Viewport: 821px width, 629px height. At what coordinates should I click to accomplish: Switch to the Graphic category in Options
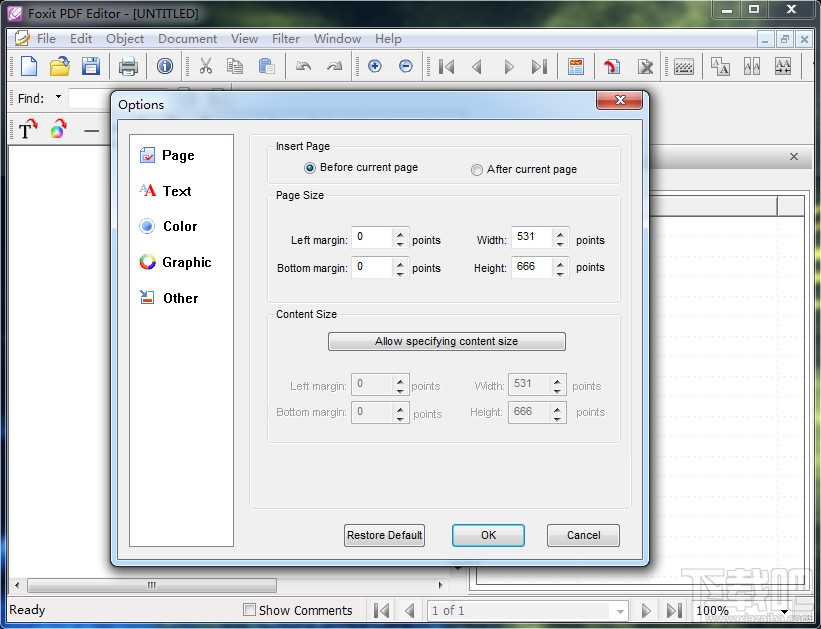pyautogui.click(x=184, y=262)
